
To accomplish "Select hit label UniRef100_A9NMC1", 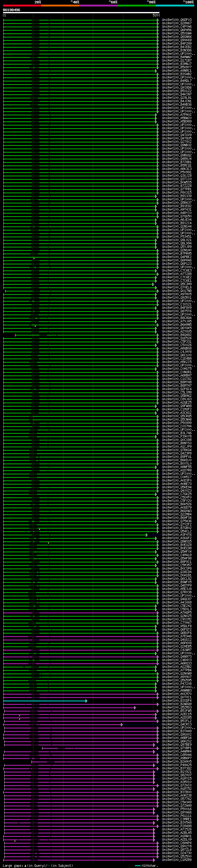I will point(177,71).
